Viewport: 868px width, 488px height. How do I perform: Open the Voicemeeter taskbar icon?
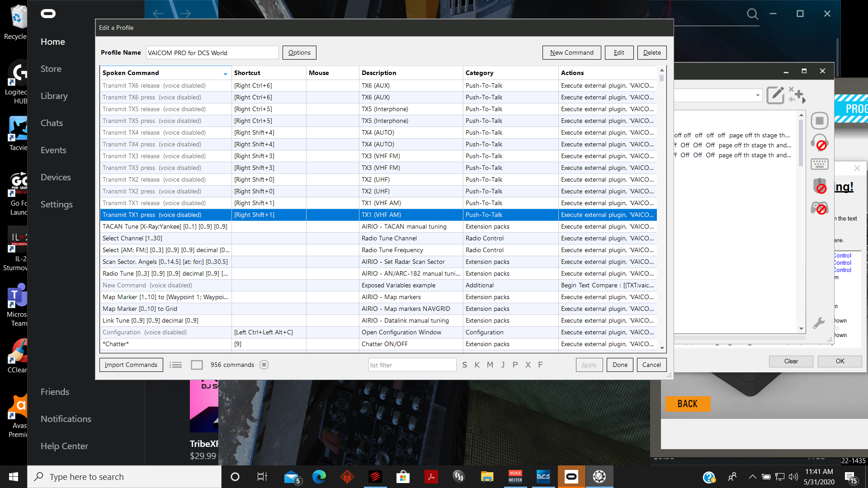[515, 477]
